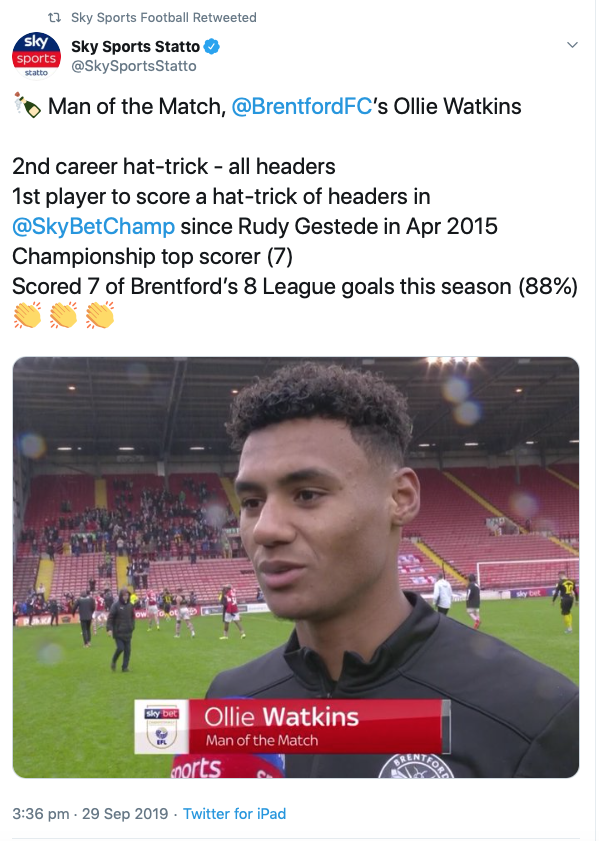The width and height of the screenshot is (599, 841).
Task: Click the last clapping hands emoji
Action: 100,315
